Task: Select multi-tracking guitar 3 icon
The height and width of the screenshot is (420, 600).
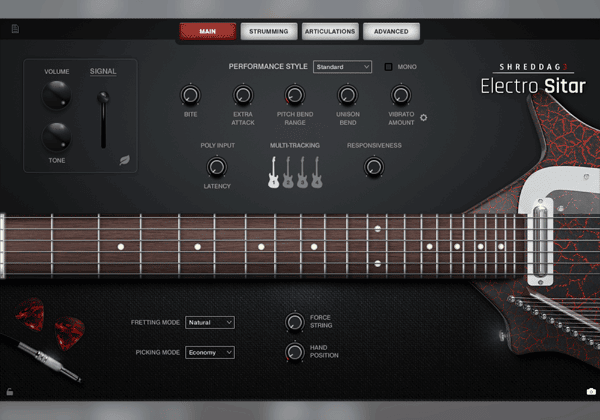Action: (302, 173)
